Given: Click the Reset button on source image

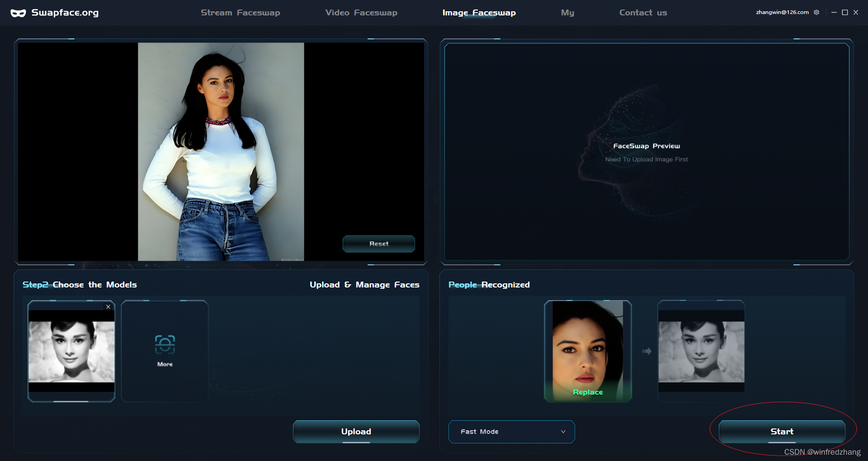Looking at the screenshot, I should [x=379, y=244].
